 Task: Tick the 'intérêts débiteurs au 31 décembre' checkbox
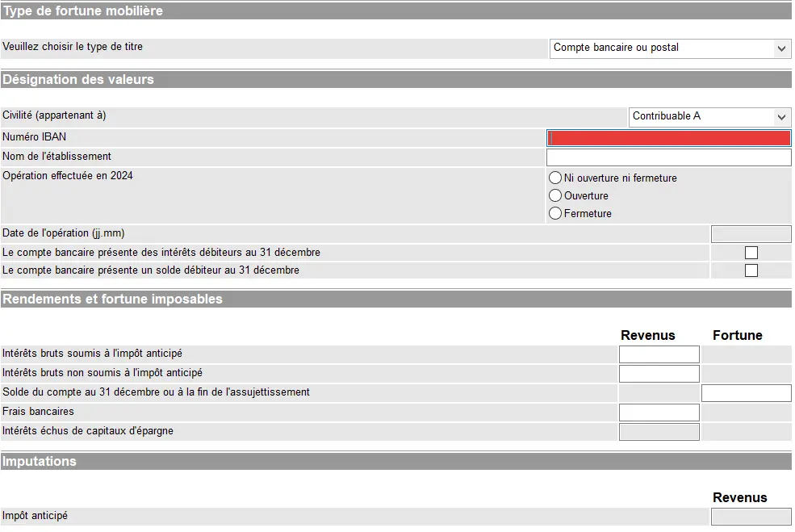(751, 253)
